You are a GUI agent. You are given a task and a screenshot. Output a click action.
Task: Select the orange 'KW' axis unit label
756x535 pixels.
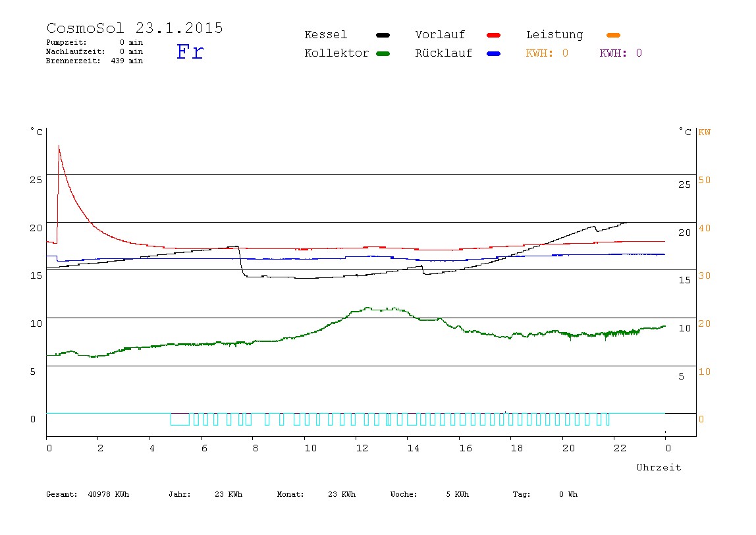click(705, 132)
